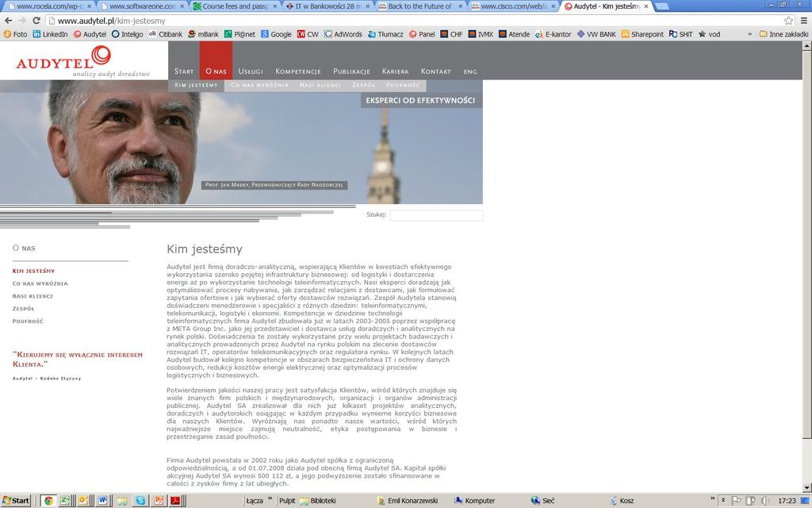Screen dimensions: 812x508
Task: Open Poufność in the sidebar
Action: point(28,321)
